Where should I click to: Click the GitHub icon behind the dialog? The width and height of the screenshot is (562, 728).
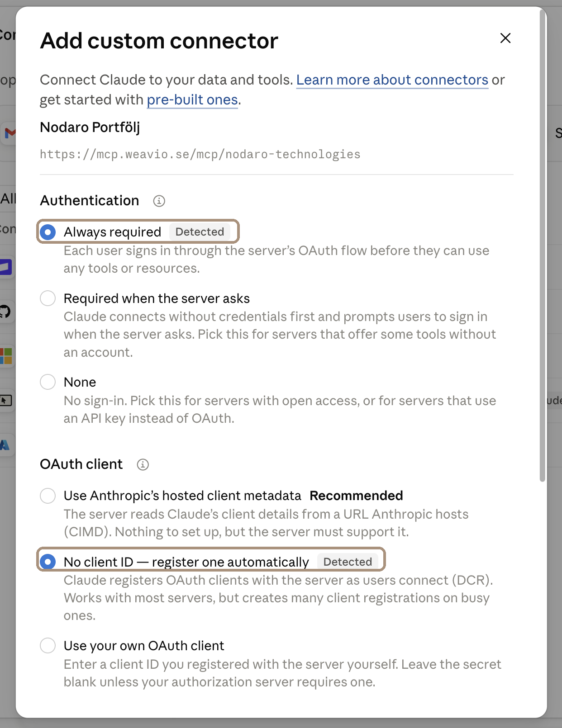click(5, 312)
